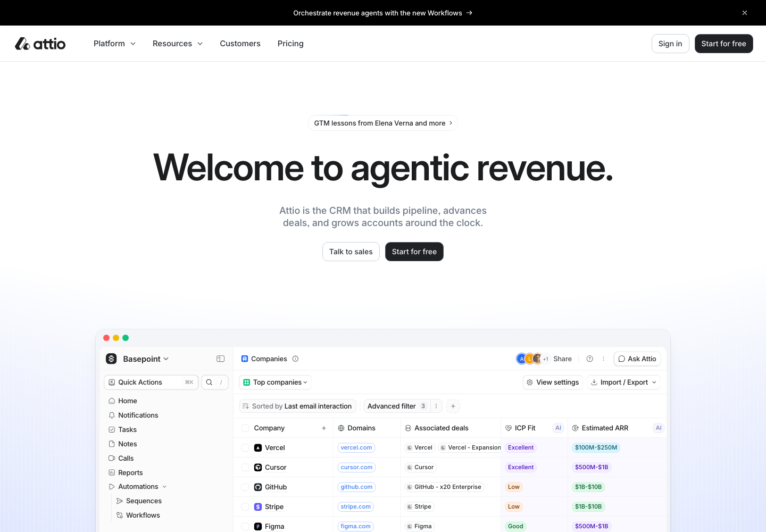This screenshot has width=766, height=532.
Task: Collapse the sidebar with the panel icon
Action: pyautogui.click(x=221, y=359)
